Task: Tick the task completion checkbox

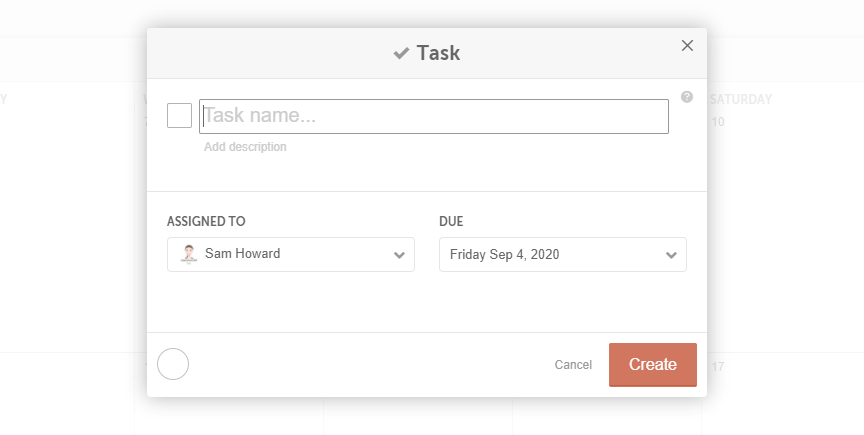Action: (179, 116)
